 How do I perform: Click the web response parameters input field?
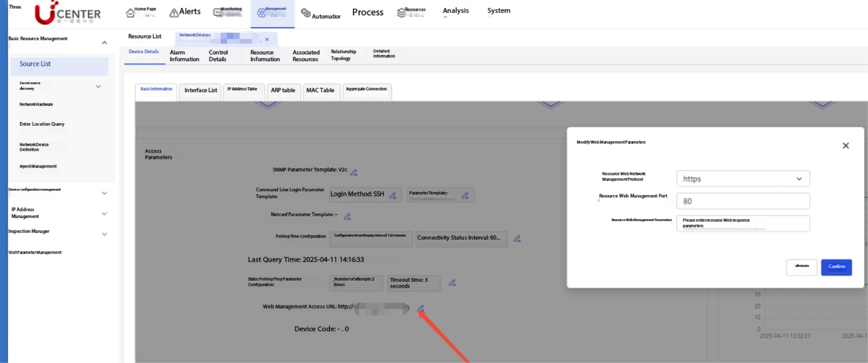[743, 223]
